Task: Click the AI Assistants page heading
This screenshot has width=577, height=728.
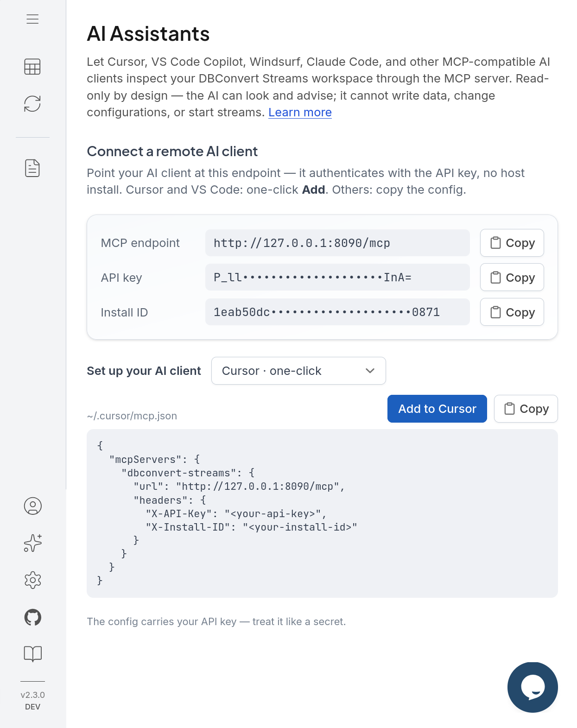Action: 148,34
